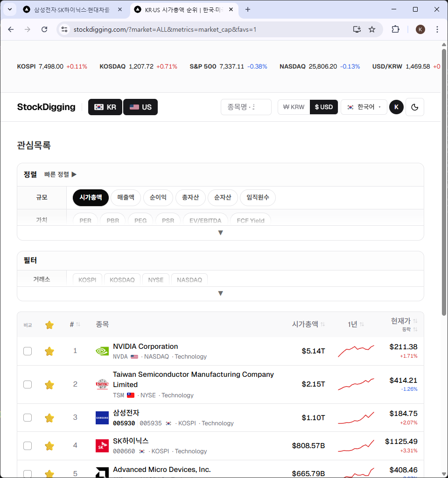Screen dimensions: 448x478
Task: Switch to the 삼성전자·SK하이닉스 browser tab
Action: 72,10
